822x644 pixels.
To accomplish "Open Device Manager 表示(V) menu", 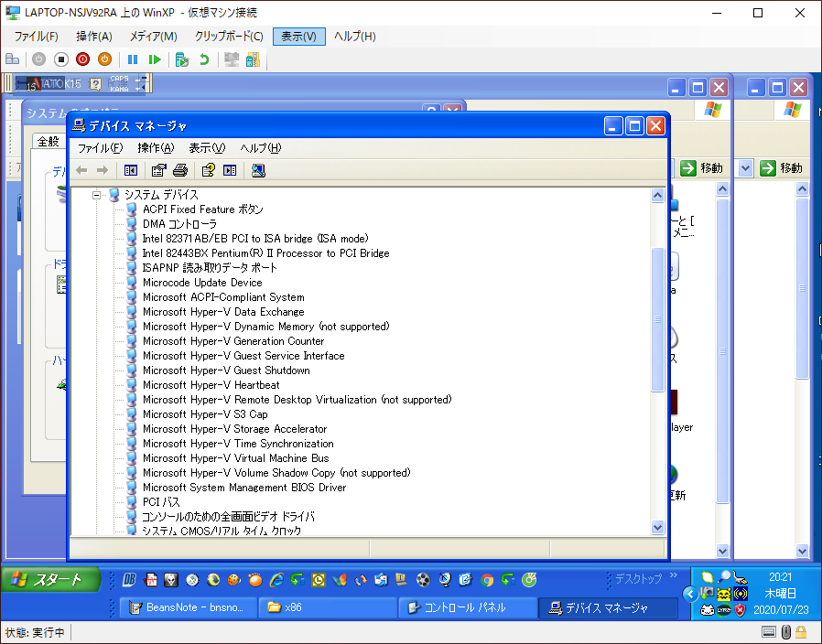I will pos(207,148).
